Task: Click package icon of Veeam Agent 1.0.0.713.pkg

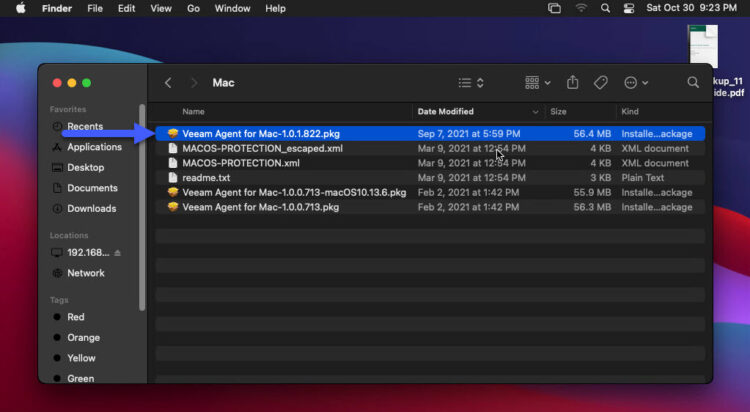Action: click(173, 207)
